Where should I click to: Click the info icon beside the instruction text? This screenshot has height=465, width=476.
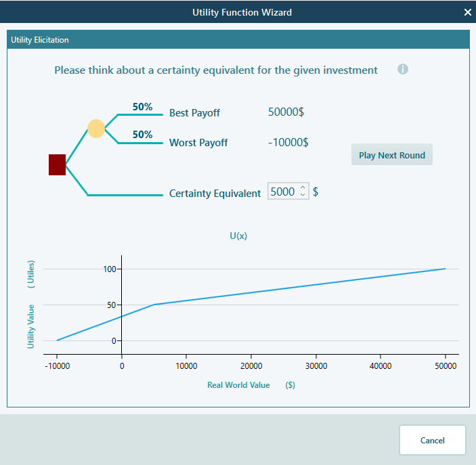pos(403,70)
